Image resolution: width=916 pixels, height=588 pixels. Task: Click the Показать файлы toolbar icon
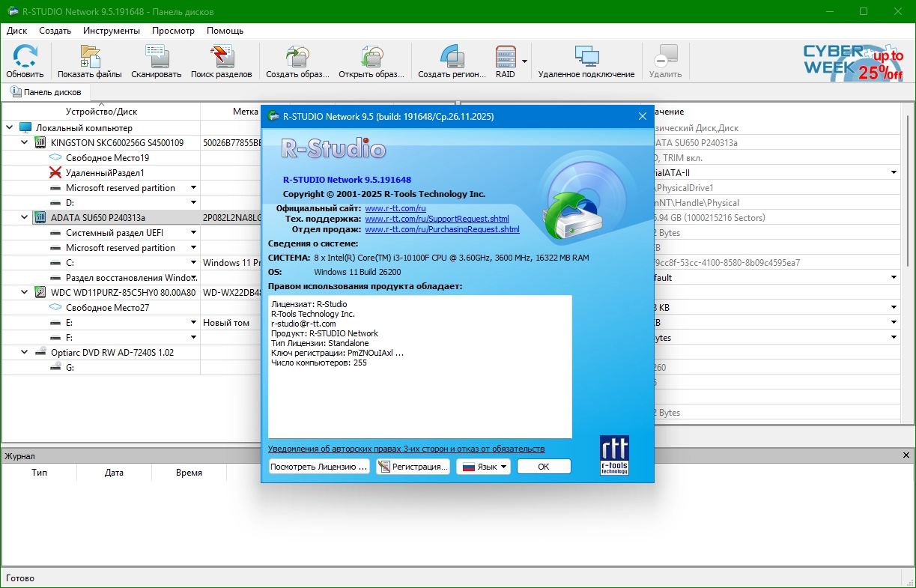point(89,61)
